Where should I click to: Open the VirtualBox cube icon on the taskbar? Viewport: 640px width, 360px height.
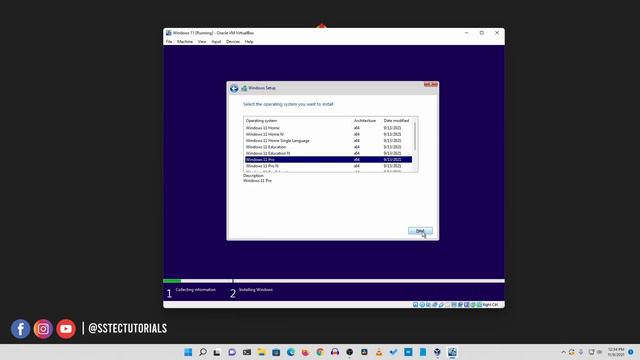pos(437,352)
